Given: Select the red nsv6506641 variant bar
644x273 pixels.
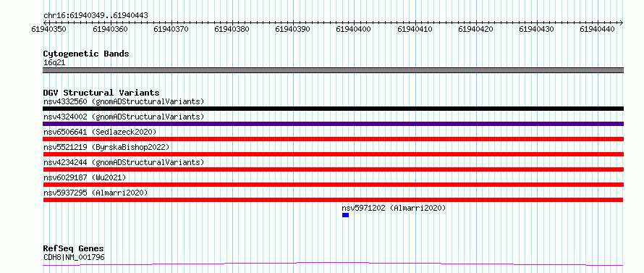Looking at the screenshot, I should [333, 139].
